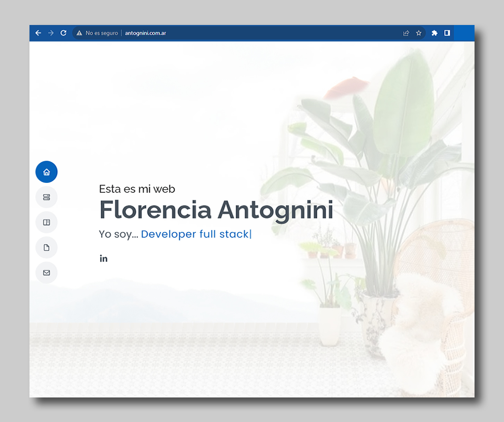Open the book section icon in the sidebar

(x=46, y=222)
